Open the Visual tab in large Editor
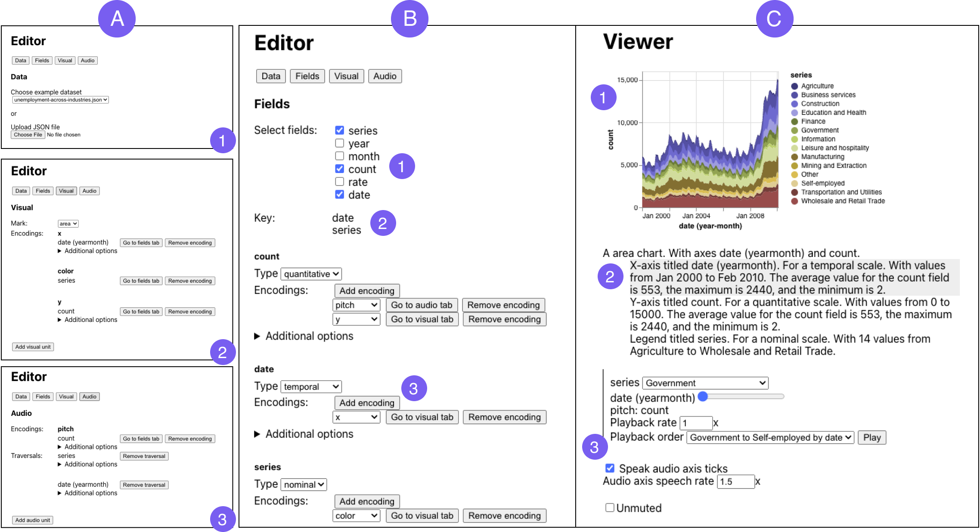The width and height of the screenshot is (980, 532). tap(346, 76)
